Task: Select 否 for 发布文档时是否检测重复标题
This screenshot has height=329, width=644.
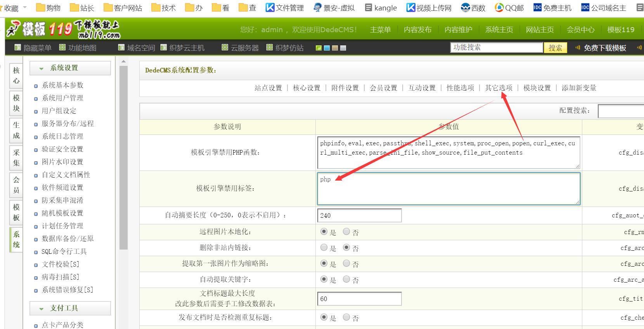Action: (x=346, y=317)
